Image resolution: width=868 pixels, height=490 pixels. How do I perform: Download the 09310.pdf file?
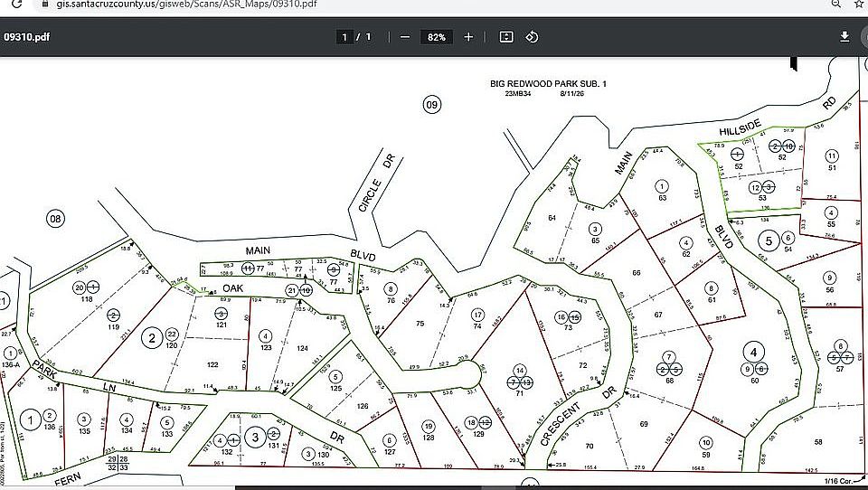click(x=844, y=36)
